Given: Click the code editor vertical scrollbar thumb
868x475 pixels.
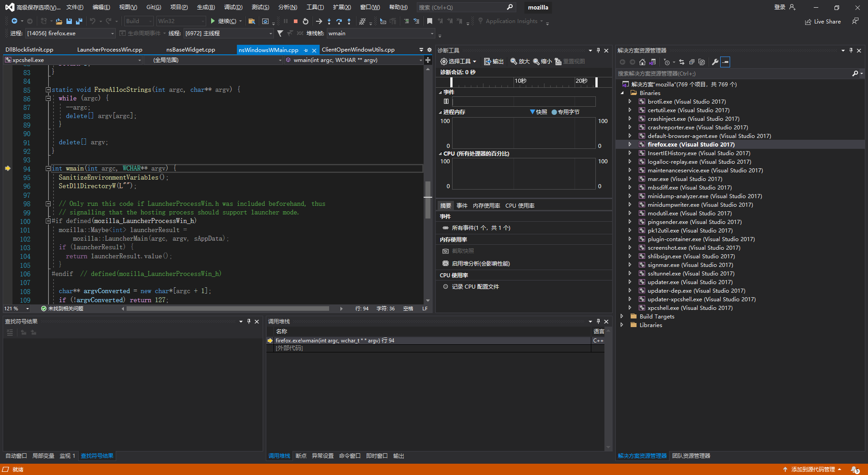Looking at the screenshot, I should pyautogui.click(x=428, y=200).
